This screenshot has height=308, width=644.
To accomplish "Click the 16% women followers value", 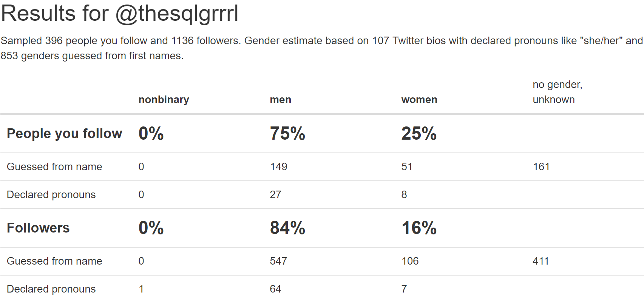I will [419, 228].
